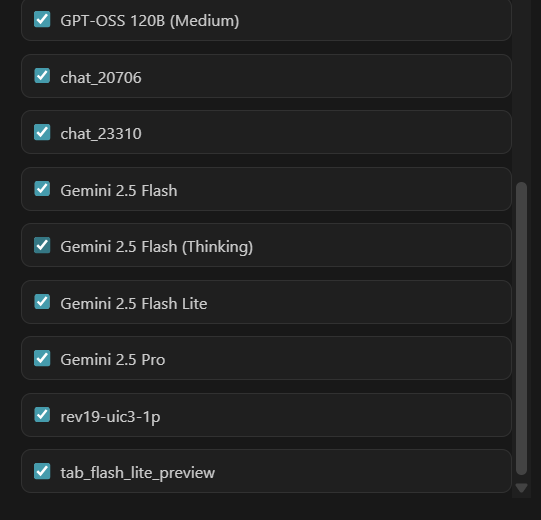Uncheck the tab_flash_lite_preview checkbox
Screen dimensions: 541x520
[42, 471]
